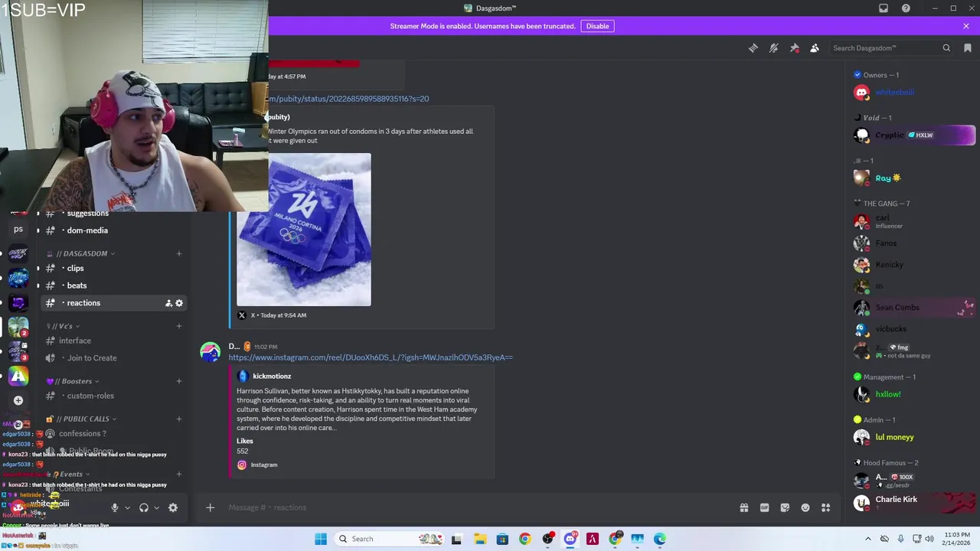Open the gift icon in message bar
The height and width of the screenshot is (551, 980).
click(x=744, y=507)
